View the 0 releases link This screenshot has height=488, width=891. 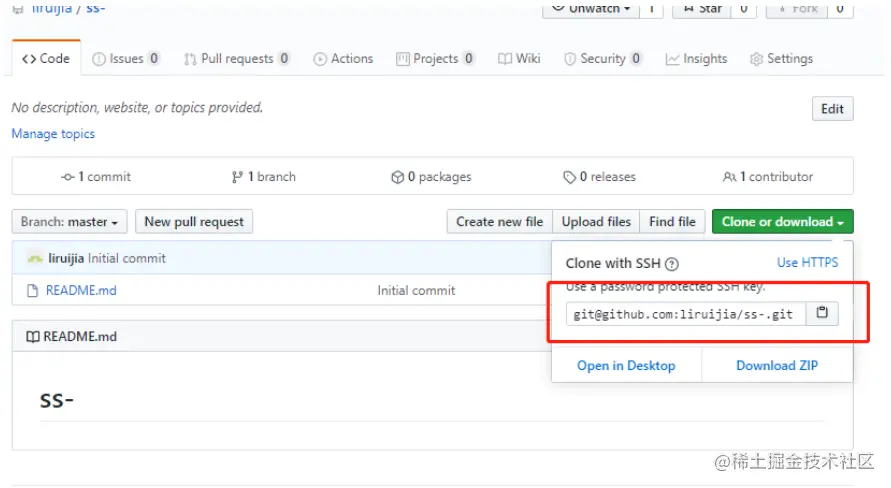(x=599, y=177)
